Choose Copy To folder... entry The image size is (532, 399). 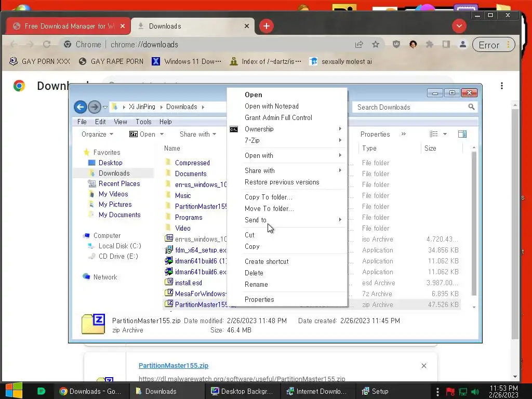(x=269, y=197)
